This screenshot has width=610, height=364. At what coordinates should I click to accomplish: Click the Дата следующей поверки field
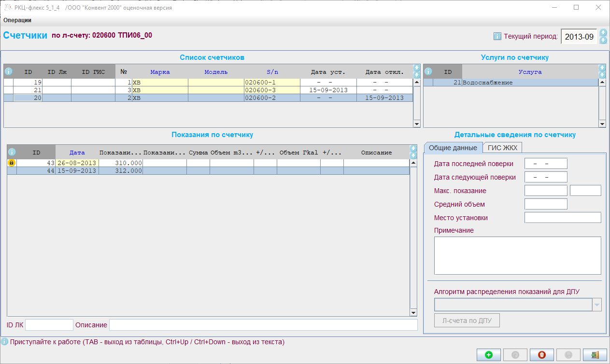[x=546, y=177]
